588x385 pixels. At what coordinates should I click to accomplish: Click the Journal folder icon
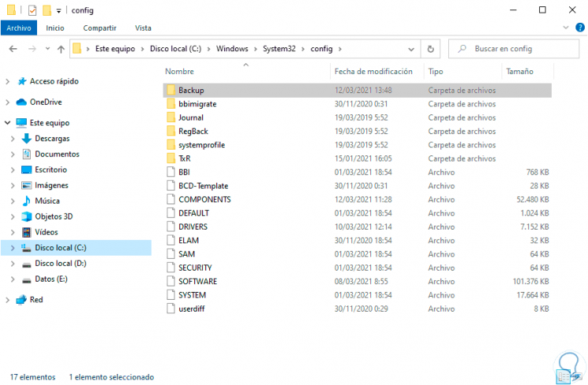[170, 118]
